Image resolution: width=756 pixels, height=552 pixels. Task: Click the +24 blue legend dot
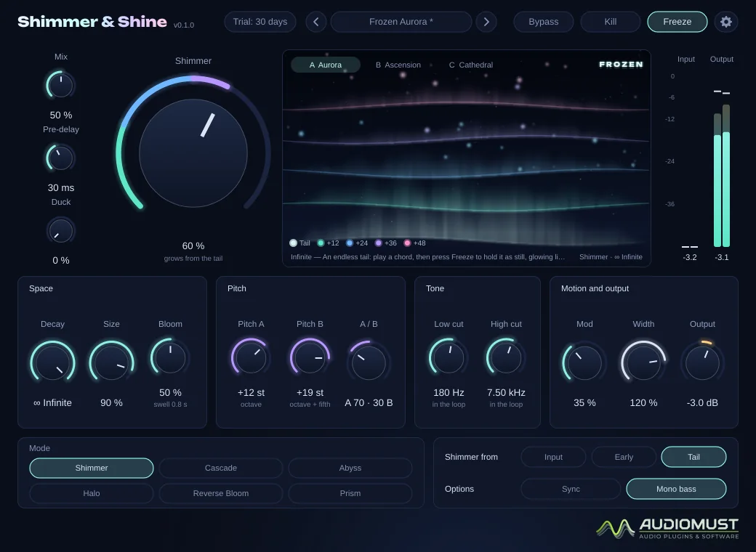350,243
